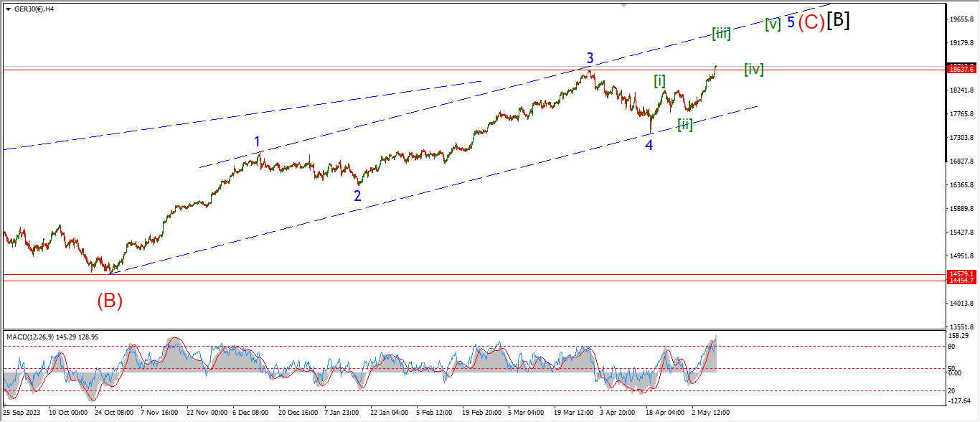Select the blue wave 2 label
This screenshot has width=980, height=422.
[357, 194]
